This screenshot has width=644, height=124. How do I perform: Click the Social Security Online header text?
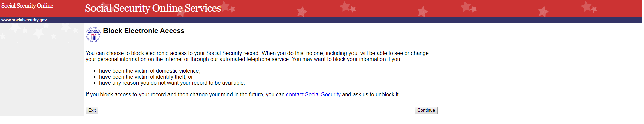coord(27,6)
